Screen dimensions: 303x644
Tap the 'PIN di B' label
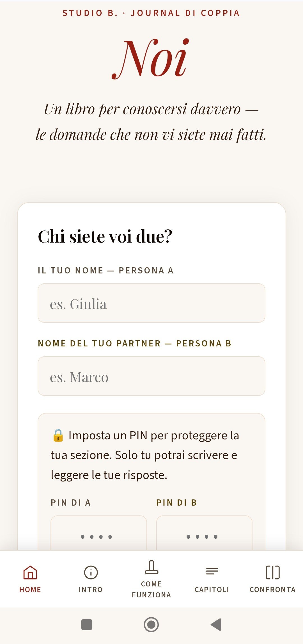coord(177,503)
